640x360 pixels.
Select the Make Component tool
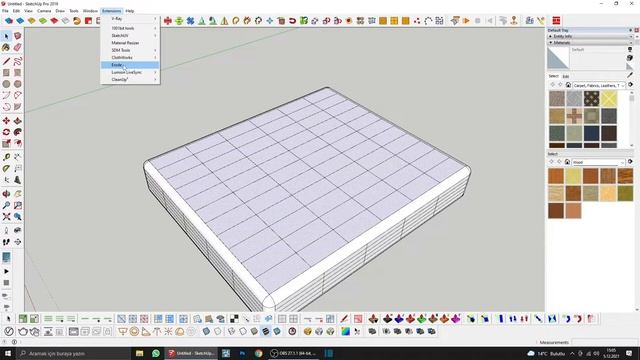click(18, 36)
